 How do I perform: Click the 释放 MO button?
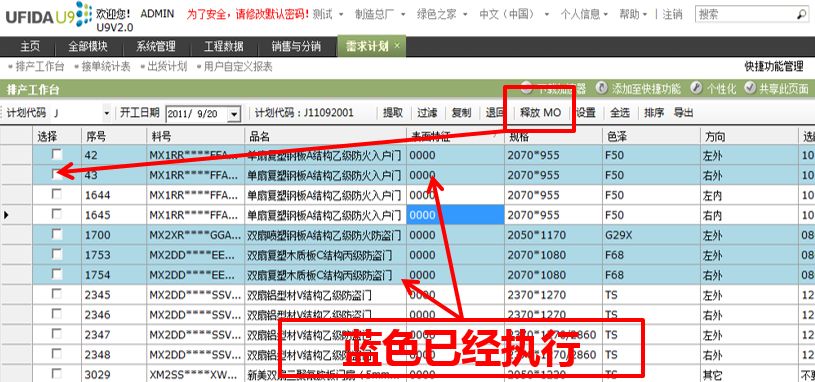point(541,113)
